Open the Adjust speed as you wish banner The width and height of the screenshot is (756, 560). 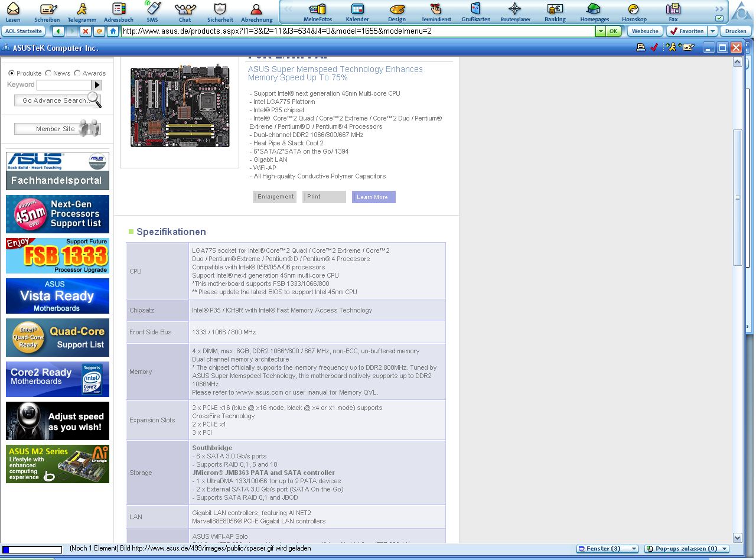(x=57, y=421)
